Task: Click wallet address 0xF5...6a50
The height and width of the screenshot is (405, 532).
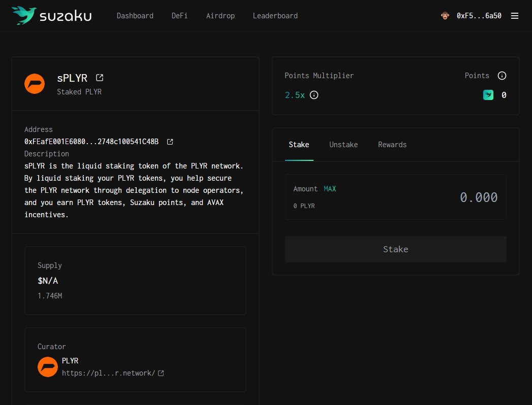Action: point(479,16)
